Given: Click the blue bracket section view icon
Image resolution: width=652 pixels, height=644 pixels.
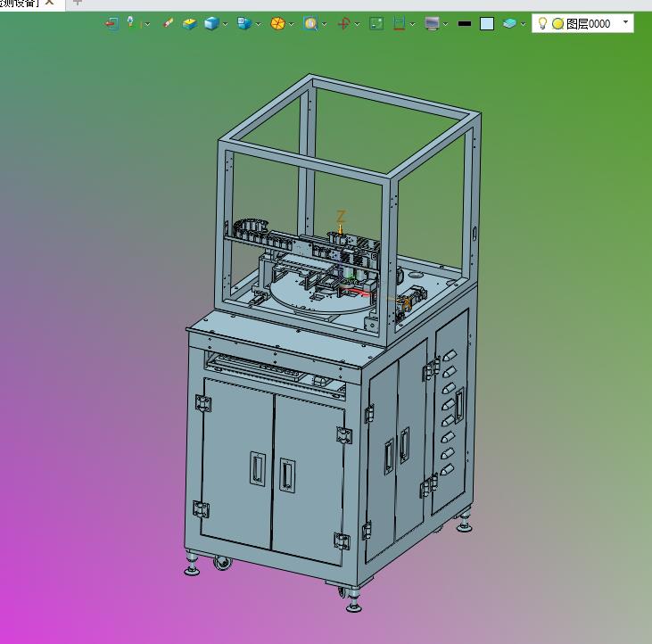Looking at the screenshot, I should tap(400, 23).
